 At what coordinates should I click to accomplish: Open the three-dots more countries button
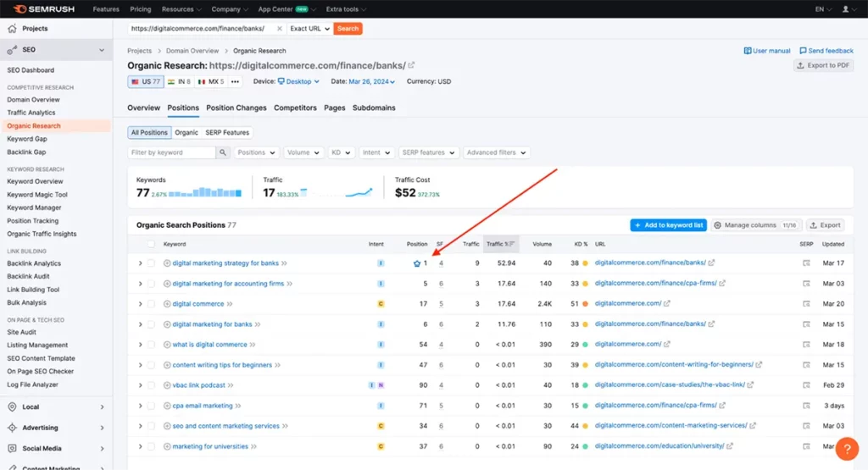[236, 81]
